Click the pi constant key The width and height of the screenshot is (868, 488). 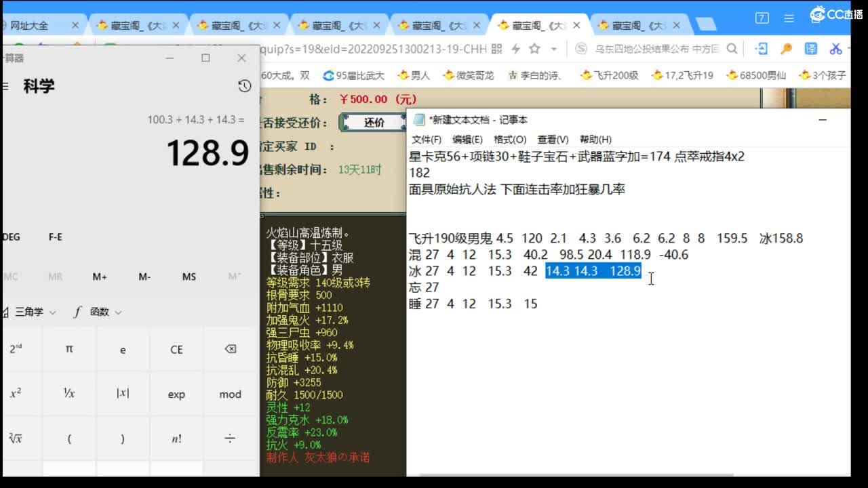(68, 349)
